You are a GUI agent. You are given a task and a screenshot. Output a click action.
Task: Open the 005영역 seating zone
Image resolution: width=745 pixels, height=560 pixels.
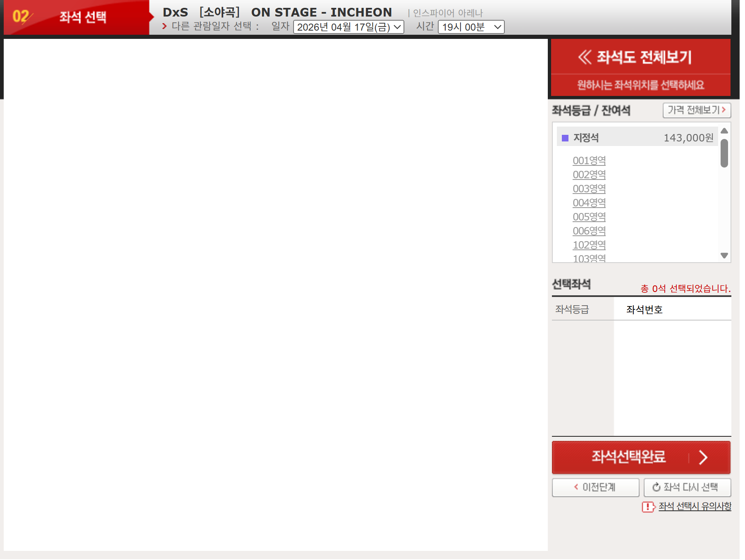coord(589,217)
